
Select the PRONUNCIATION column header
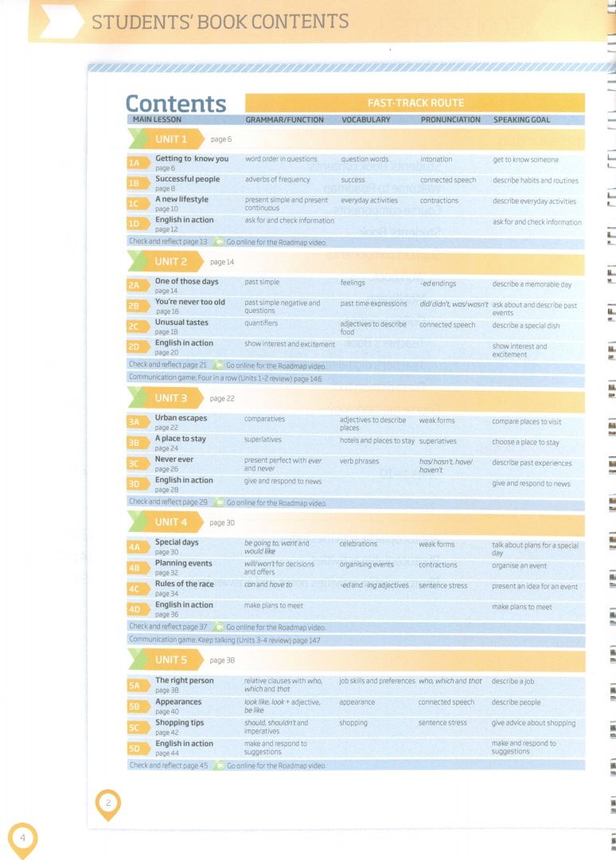click(450, 119)
